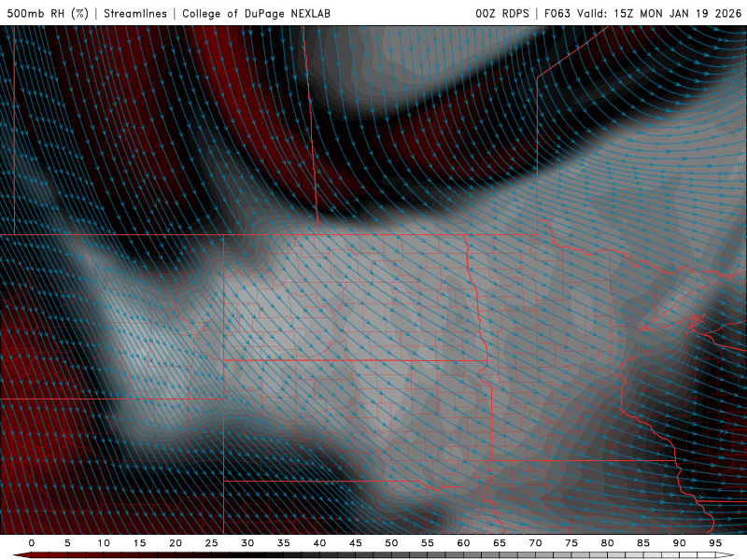Click the "500mb RH (%)" title text

click(x=48, y=13)
